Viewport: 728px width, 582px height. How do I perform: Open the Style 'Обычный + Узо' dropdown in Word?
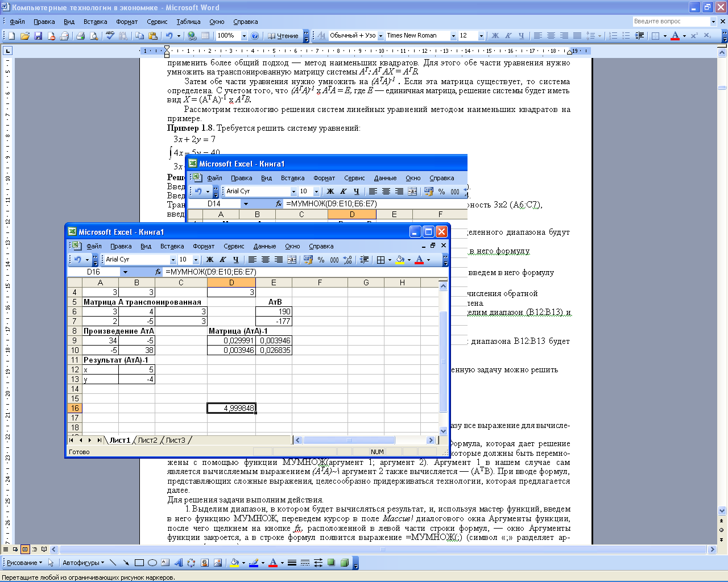point(380,36)
